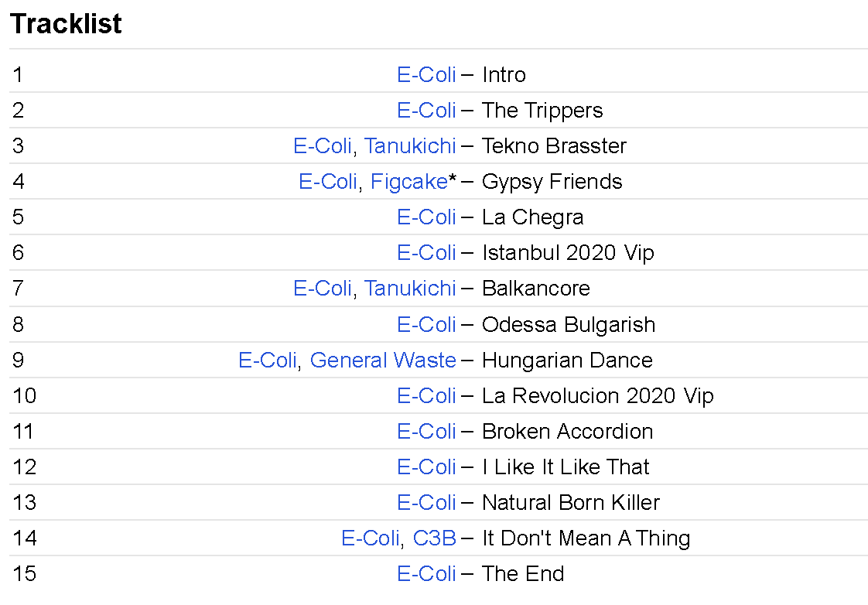
Task: Select E-Coli link next to The End
Action: coord(426,574)
